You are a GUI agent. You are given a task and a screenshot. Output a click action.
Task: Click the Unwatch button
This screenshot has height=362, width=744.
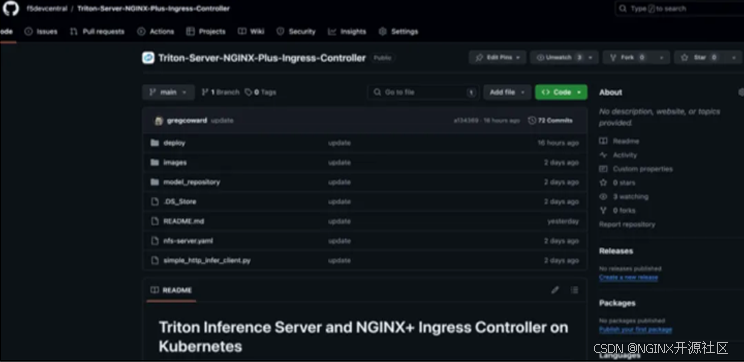(x=558, y=57)
